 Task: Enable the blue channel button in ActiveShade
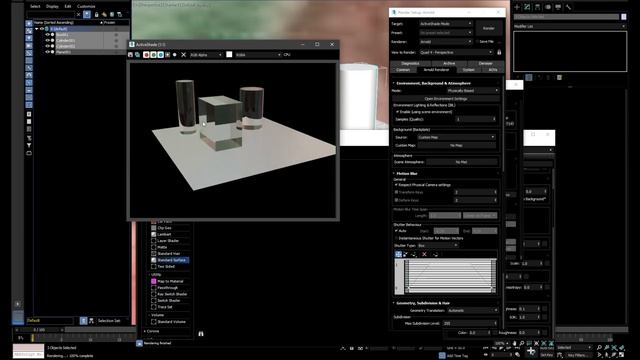[160, 55]
